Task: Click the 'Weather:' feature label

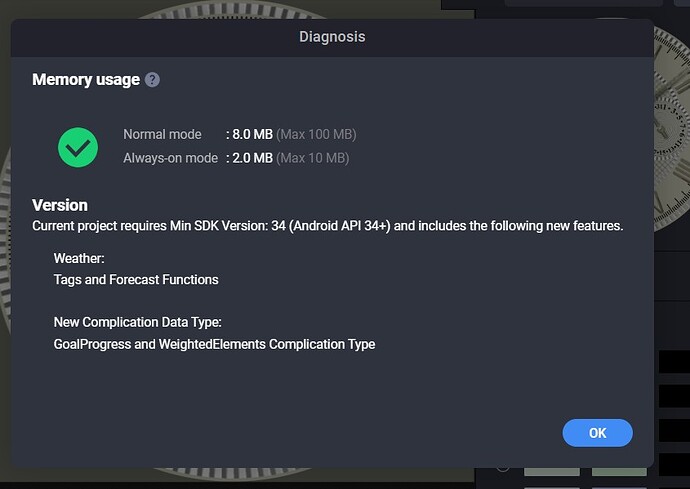Action: [79, 258]
